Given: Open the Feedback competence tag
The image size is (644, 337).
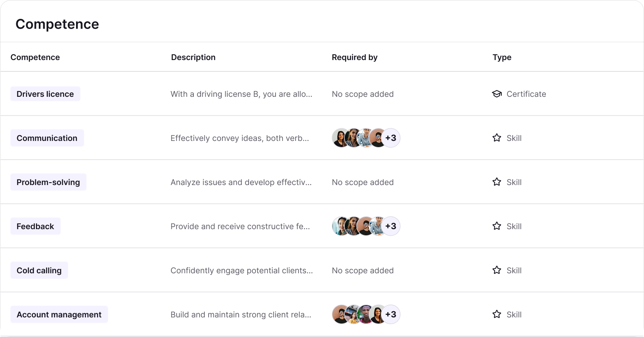Looking at the screenshot, I should pyautogui.click(x=36, y=226).
